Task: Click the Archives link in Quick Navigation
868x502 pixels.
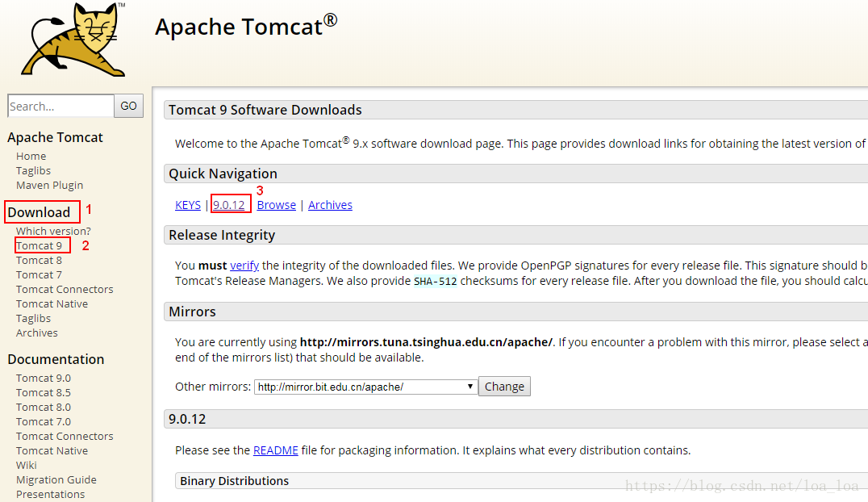Action: [x=330, y=205]
